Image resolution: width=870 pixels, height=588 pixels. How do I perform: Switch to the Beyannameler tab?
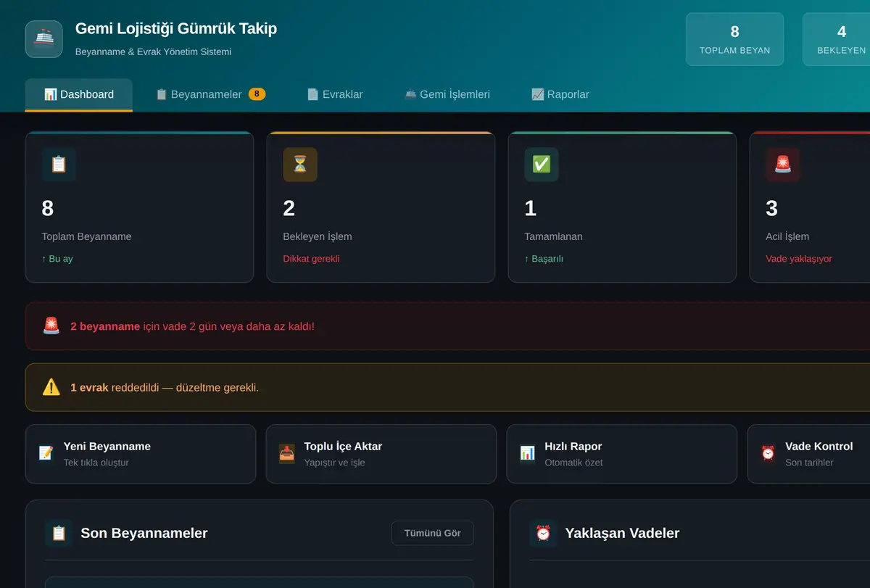tap(210, 95)
